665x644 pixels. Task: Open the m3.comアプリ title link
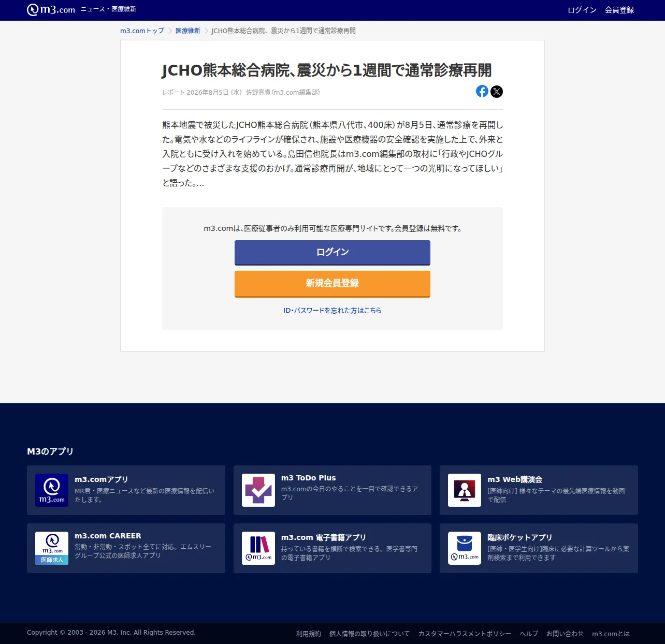tap(101, 479)
